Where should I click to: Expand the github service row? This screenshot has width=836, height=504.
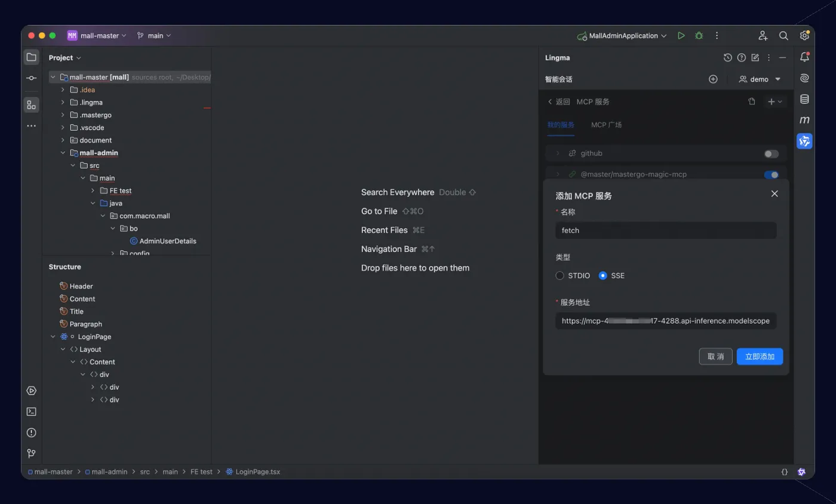pos(558,153)
